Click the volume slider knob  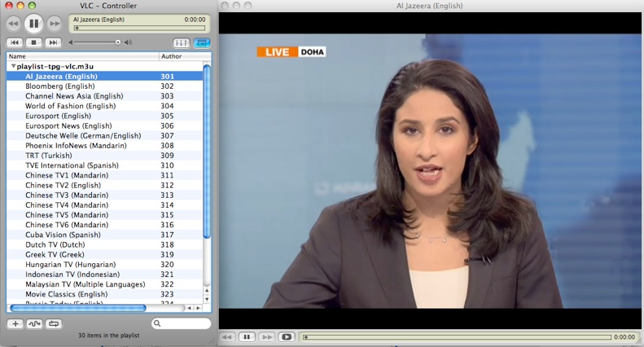point(118,42)
